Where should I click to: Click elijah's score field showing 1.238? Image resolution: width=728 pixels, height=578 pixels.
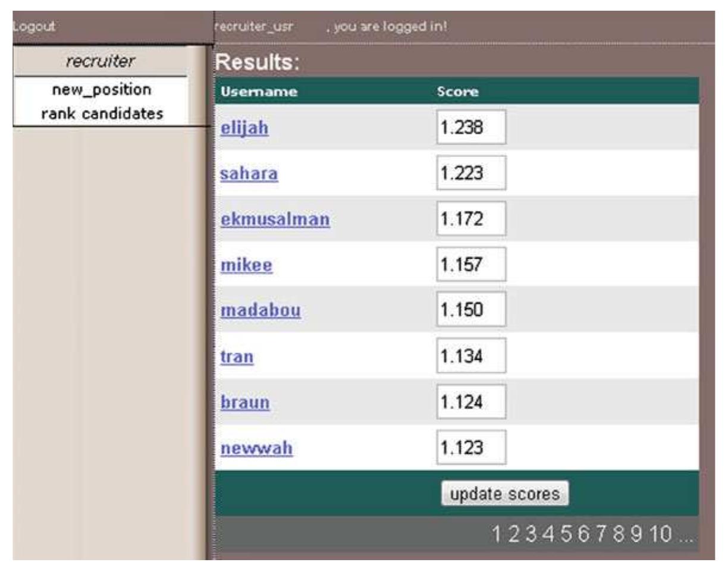pos(470,127)
